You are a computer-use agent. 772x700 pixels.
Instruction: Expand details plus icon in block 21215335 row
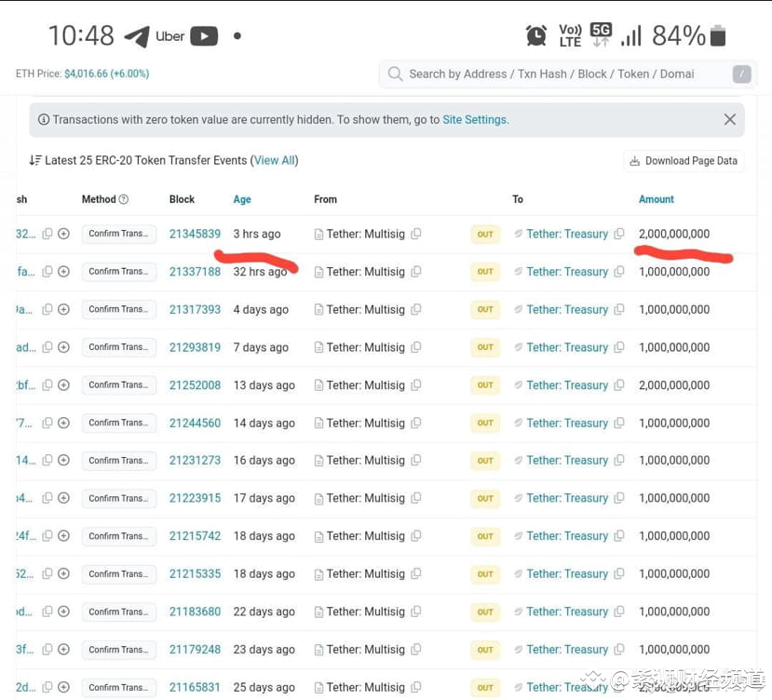click(x=63, y=573)
